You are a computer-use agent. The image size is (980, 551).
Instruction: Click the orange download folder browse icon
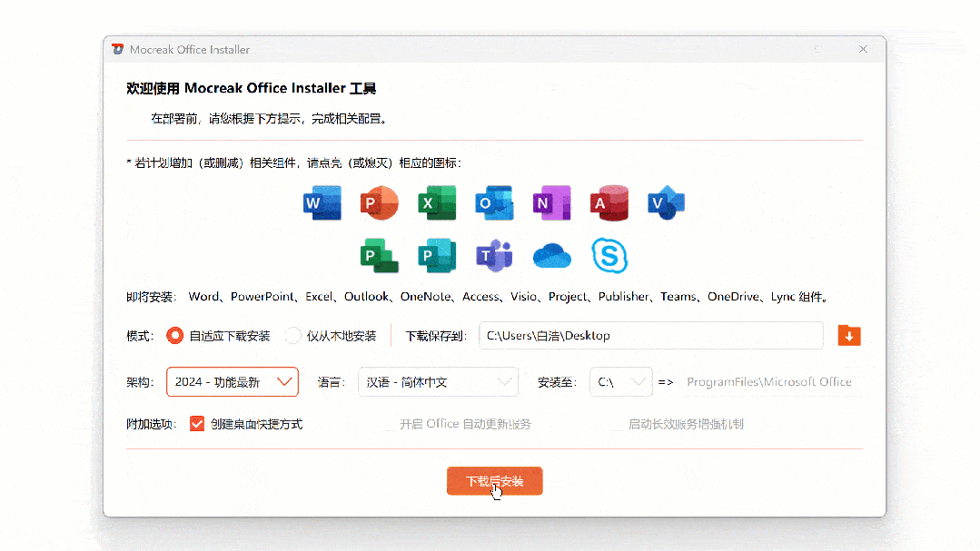849,336
